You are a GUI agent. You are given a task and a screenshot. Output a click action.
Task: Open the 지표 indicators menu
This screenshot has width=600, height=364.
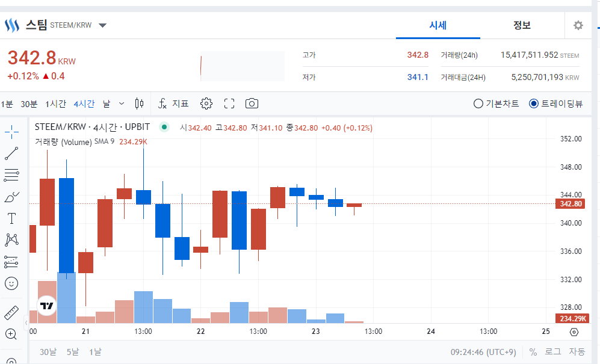coord(173,103)
